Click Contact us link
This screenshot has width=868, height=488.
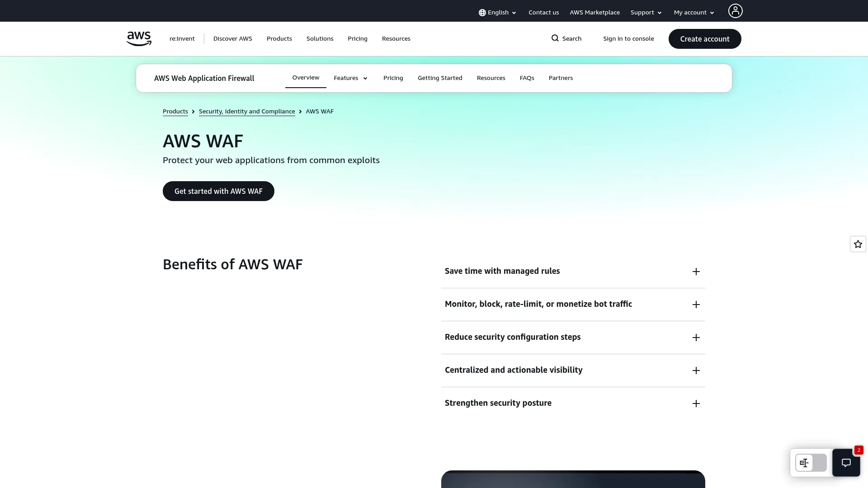(x=544, y=13)
